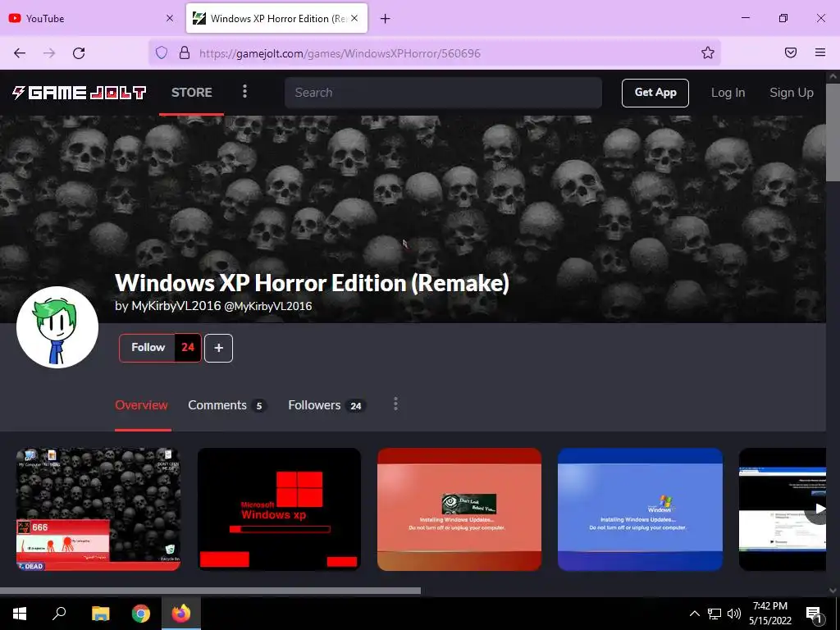Open a new tab with plus button
Image resolution: width=840 pixels, height=630 pixels.
(x=386, y=19)
